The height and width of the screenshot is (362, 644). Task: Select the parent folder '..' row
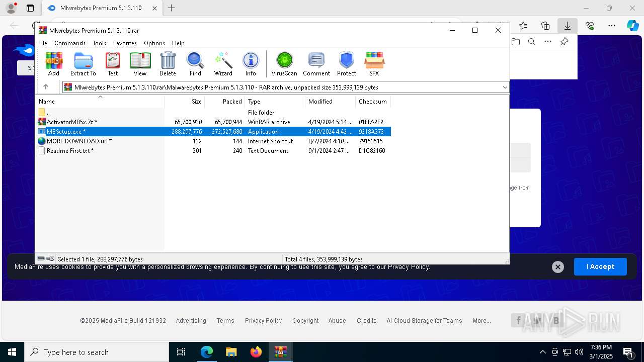coord(213,113)
